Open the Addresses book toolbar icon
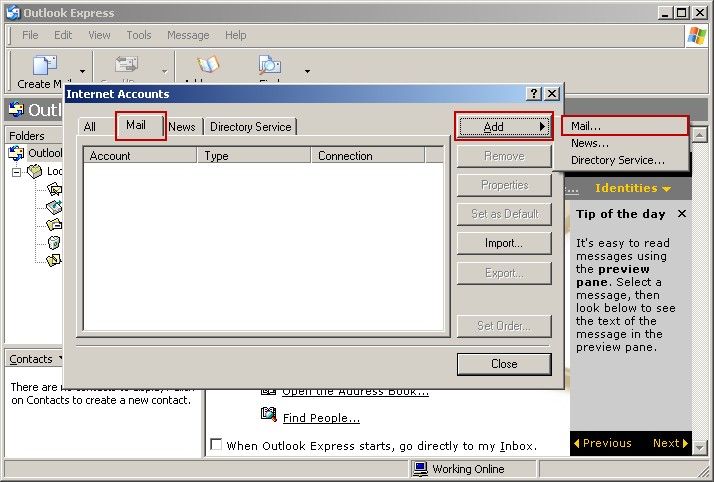 [x=208, y=65]
